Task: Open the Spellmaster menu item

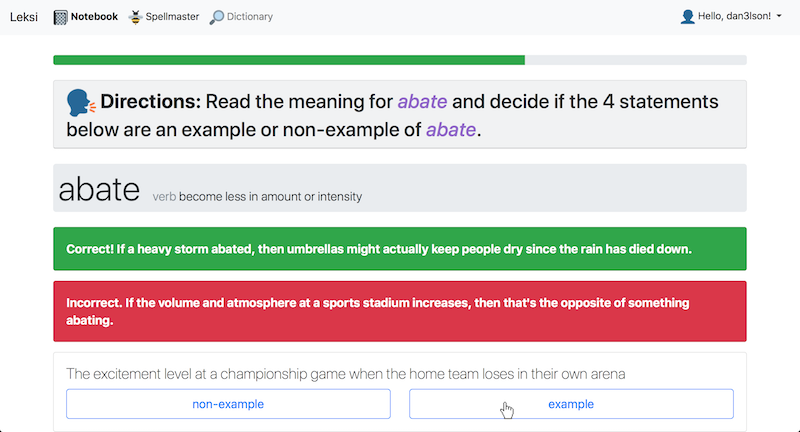Action: coord(164,17)
